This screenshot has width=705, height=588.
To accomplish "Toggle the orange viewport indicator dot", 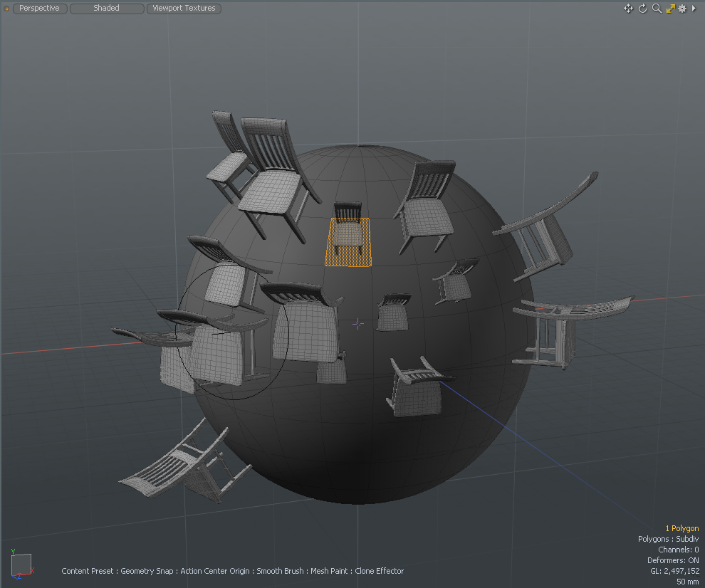I will (6, 9).
